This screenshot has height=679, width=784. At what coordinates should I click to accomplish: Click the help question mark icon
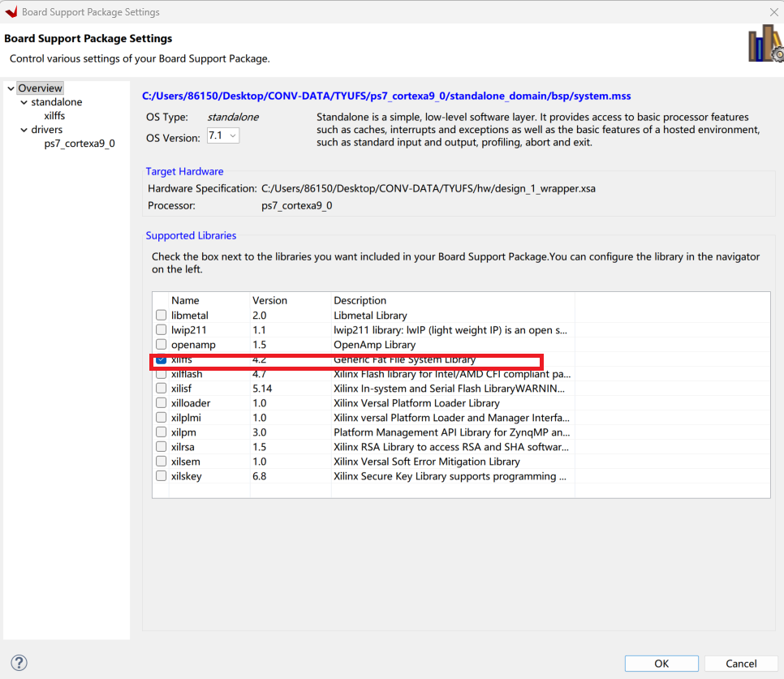click(x=19, y=663)
